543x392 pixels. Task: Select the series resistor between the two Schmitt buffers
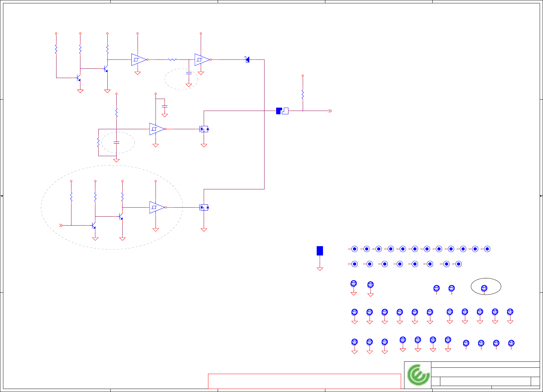(x=172, y=60)
